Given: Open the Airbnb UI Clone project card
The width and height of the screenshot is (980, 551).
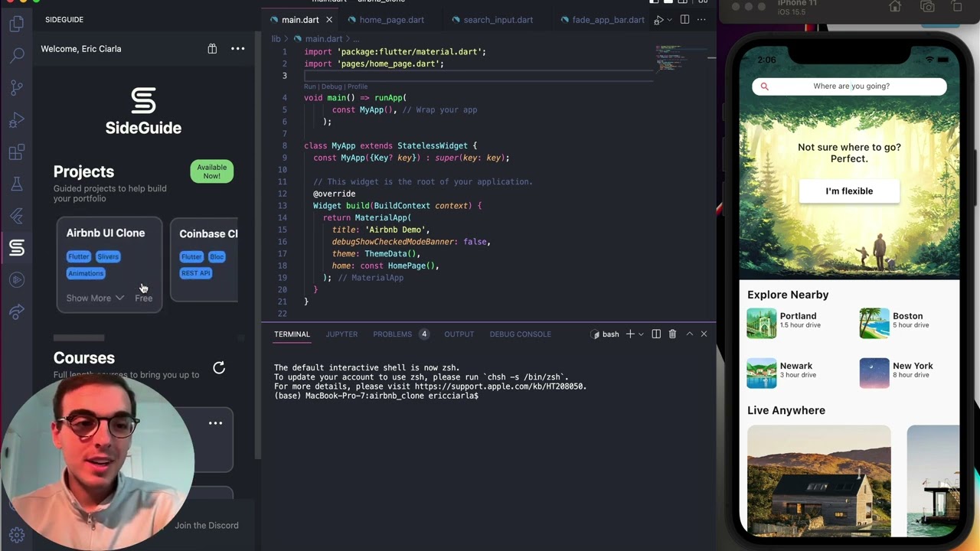Looking at the screenshot, I should [x=109, y=265].
